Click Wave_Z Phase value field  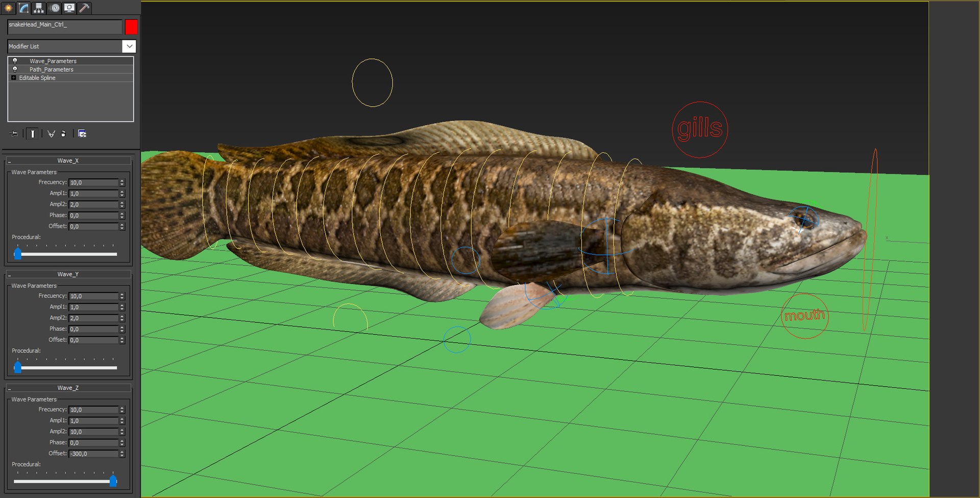94,443
